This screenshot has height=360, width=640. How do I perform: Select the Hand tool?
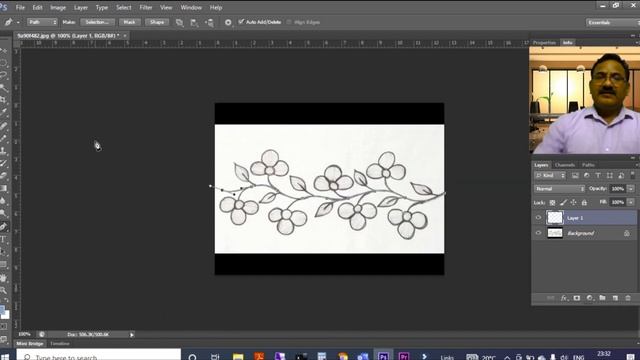[3, 278]
